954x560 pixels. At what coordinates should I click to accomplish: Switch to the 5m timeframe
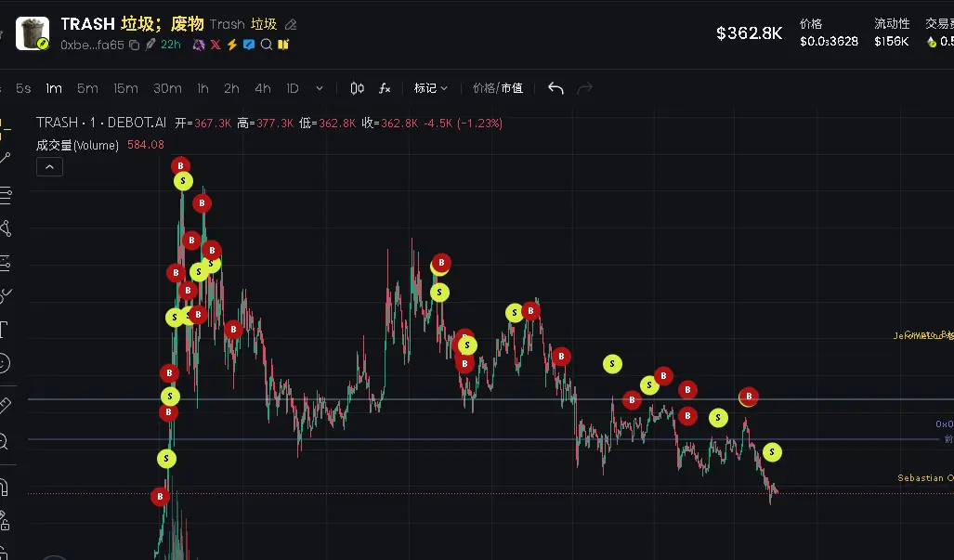pos(87,88)
